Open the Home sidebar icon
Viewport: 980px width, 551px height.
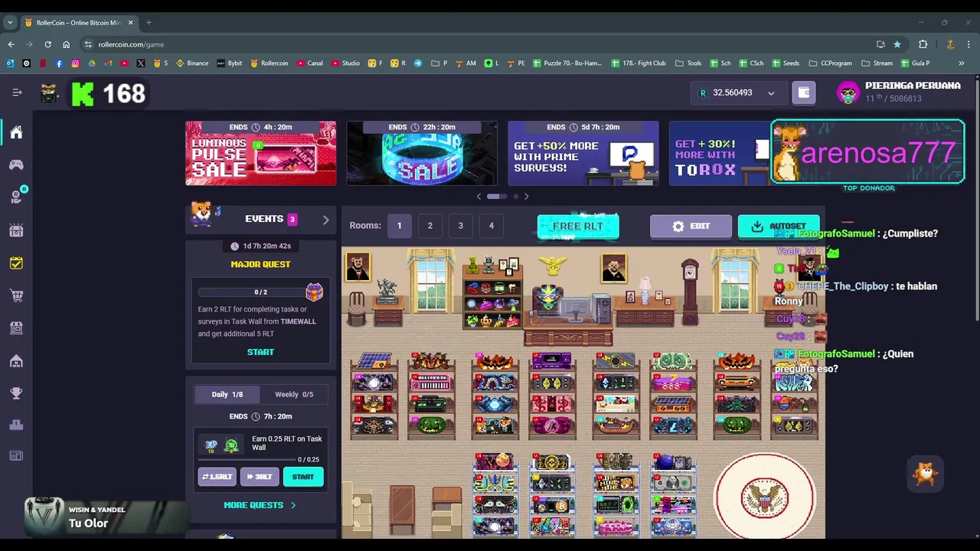[x=16, y=132]
